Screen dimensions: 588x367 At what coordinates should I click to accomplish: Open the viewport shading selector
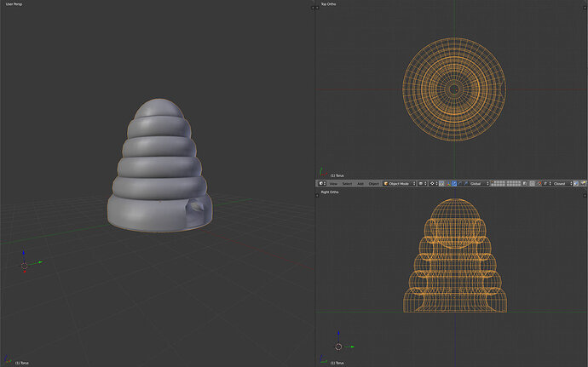(423, 183)
